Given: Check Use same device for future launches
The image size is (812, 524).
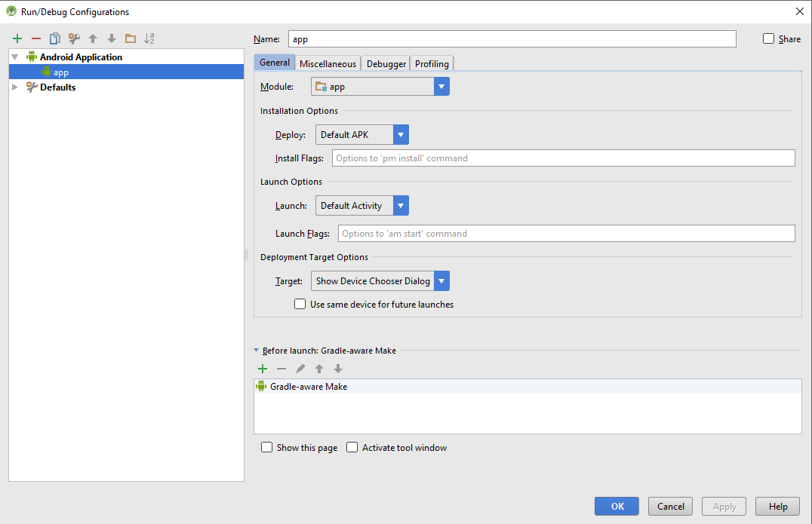Looking at the screenshot, I should [300, 305].
